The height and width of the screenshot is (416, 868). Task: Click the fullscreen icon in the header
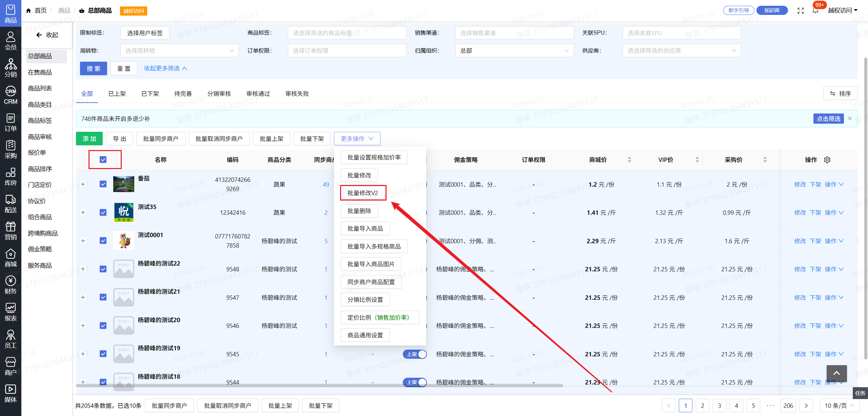point(801,11)
